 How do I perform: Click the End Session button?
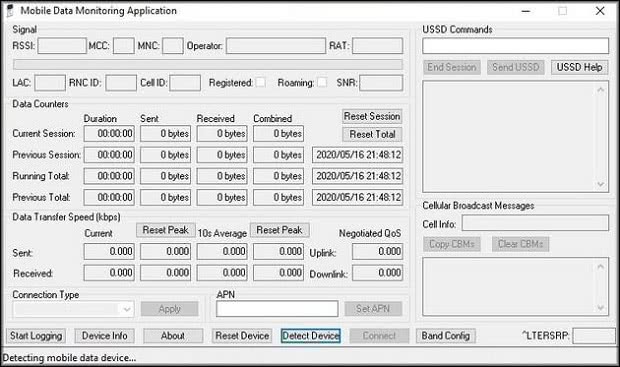tap(452, 67)
